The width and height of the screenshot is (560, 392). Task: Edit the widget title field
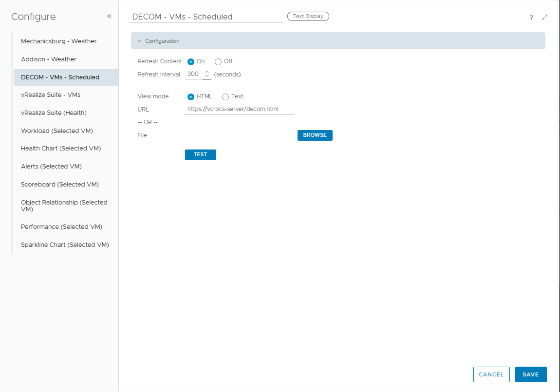(x=206, y=17)
